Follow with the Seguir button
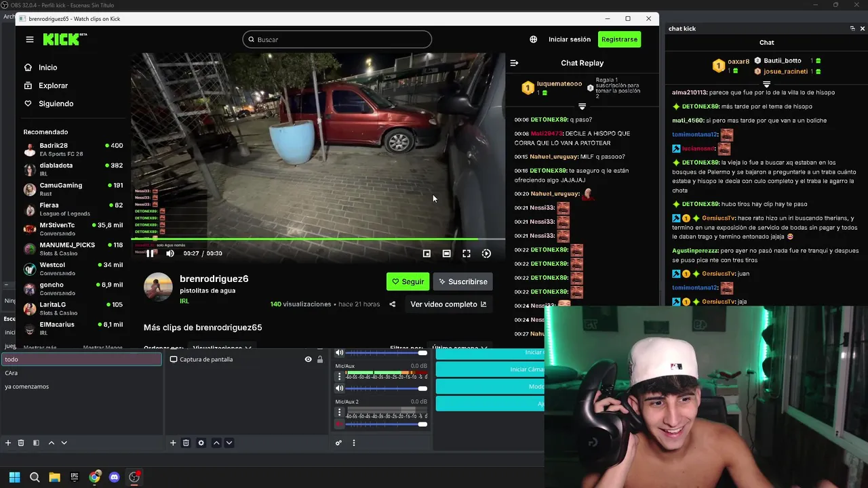Screen dimensions: 868x488 point(408,282)
